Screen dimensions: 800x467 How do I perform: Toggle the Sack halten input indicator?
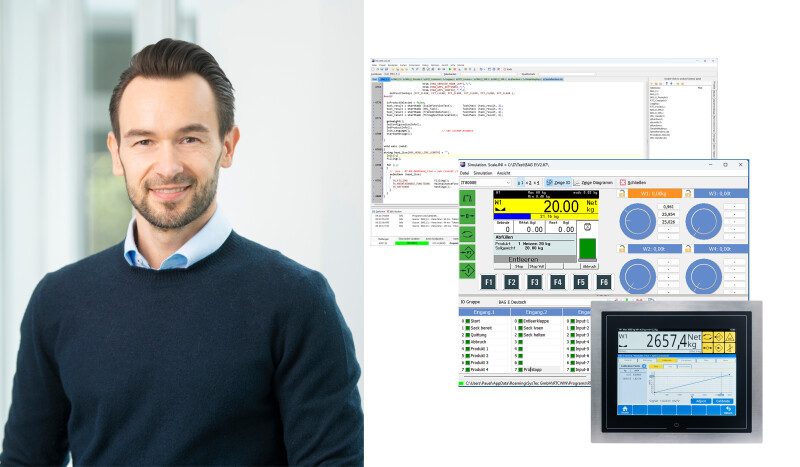coord(520,335)
